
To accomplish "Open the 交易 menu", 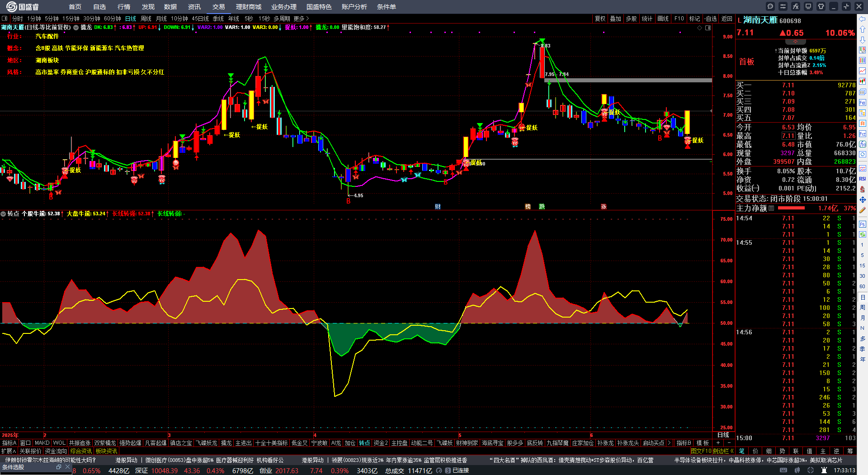I will coord(218,7).
